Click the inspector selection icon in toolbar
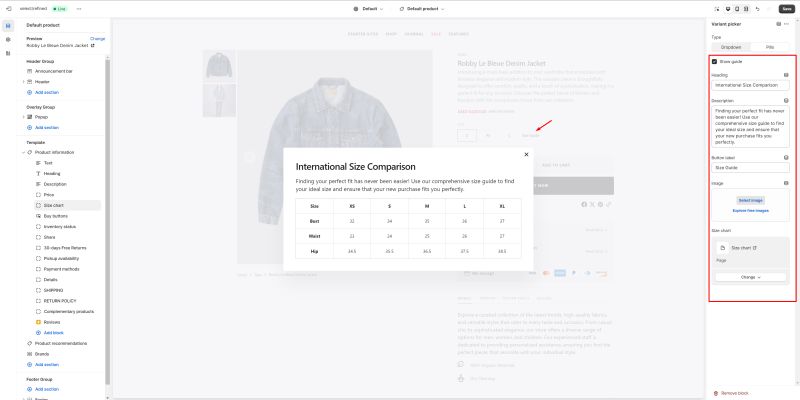This screenshot has width=800, height=400. [x=717, y=9]
